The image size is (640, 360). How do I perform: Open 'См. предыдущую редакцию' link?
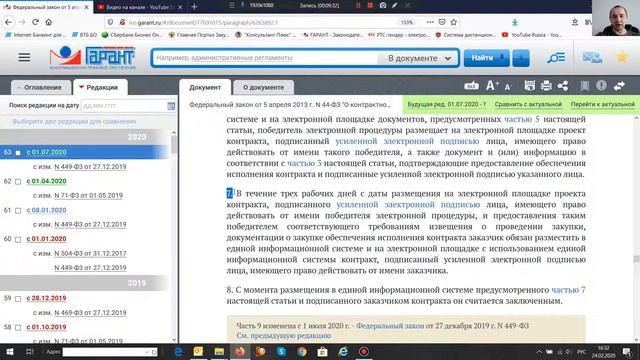pyautogui.click(x=284, y=336)
